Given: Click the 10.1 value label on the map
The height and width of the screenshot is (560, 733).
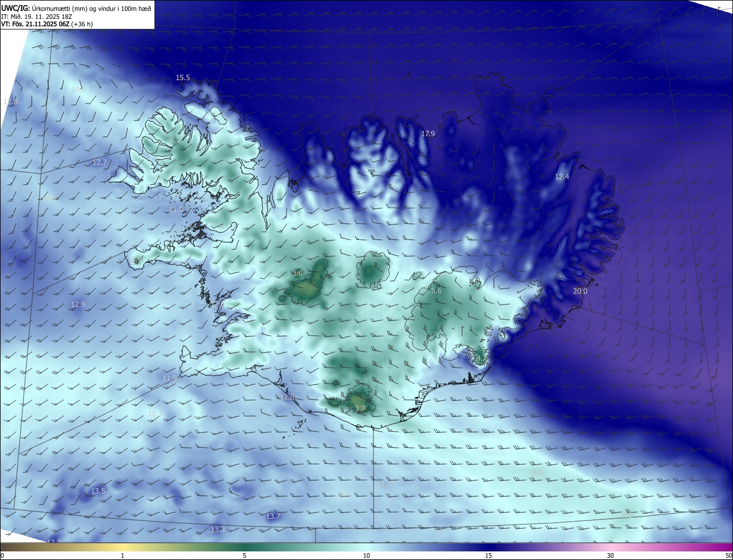Looking at the screenshot, I should pyautogui.click(x=155, y=413).
